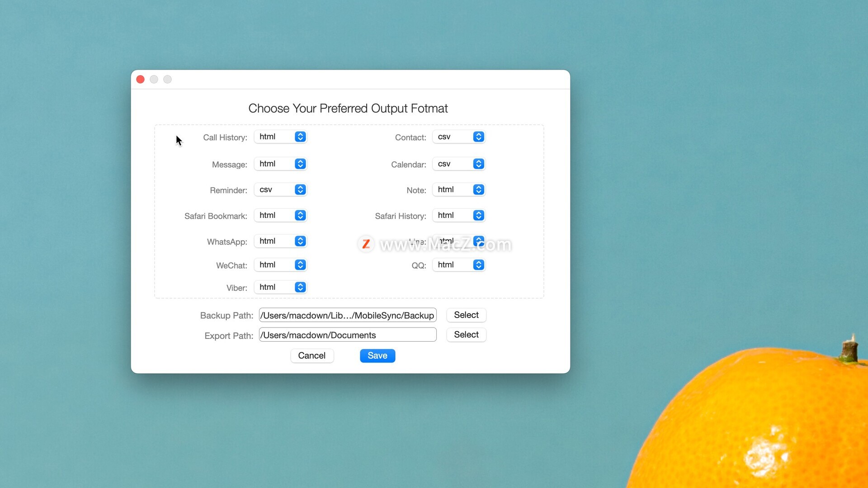The width and height of the screenshot is (868, 488).
Task: Click the 'QQ:' label
Action: coord(419,265)
